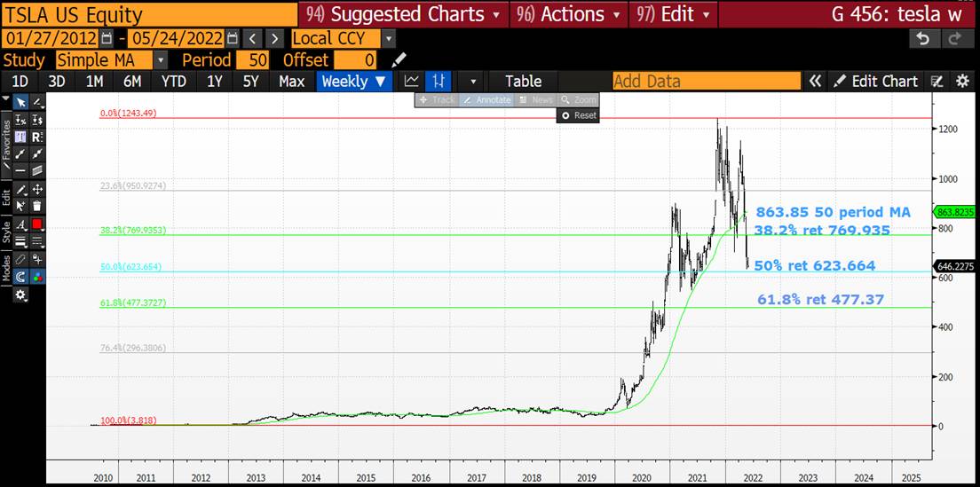Open the line drawing tool

coord(37,102)
